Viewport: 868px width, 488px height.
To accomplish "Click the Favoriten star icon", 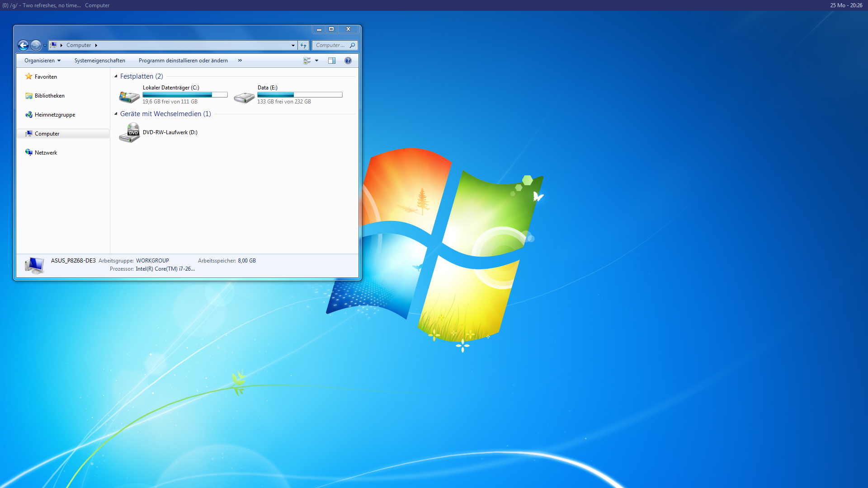I will [29, 76].
